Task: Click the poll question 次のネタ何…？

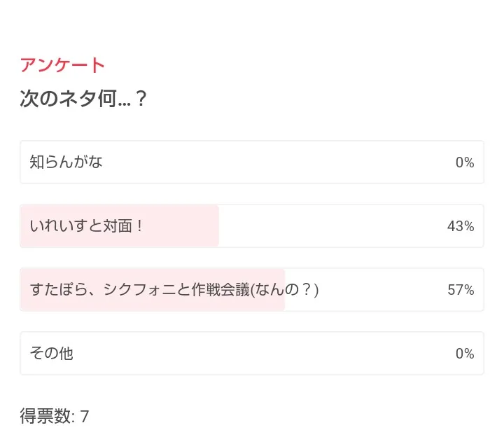Action: (84, 99)
